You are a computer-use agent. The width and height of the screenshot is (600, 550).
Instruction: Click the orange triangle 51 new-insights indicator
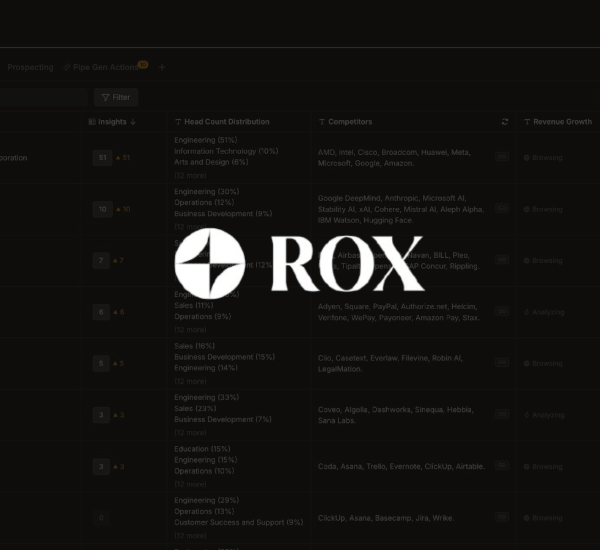pos(123,158)
